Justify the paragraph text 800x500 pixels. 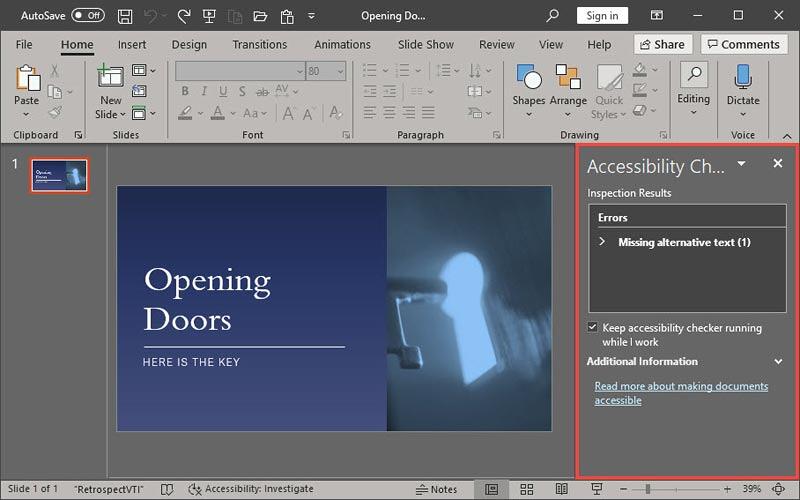[x=429, y=112]
